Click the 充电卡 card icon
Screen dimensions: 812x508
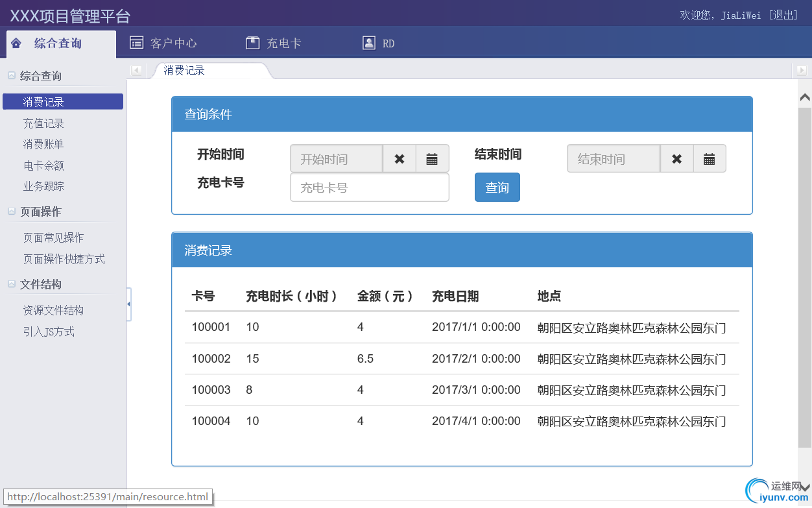pyautogui.click(x=252, y=43)
